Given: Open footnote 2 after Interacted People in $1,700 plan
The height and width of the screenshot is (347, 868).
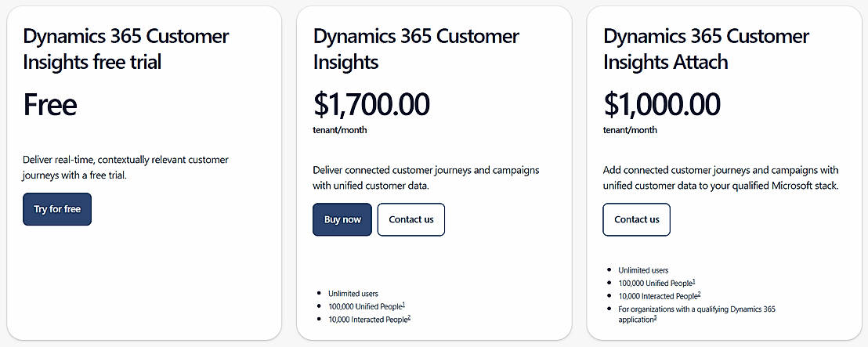Looking at the screenshot, I should coord(409,316).
